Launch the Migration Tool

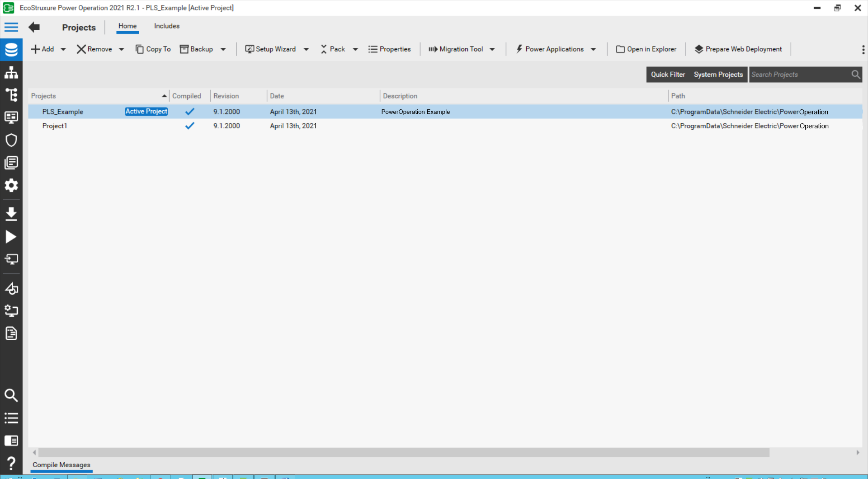pos(456,49)
